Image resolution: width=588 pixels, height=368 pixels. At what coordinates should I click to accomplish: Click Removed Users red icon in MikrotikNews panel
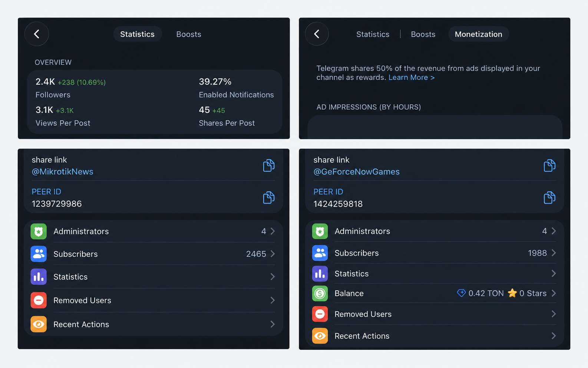(x=39, y=300)
